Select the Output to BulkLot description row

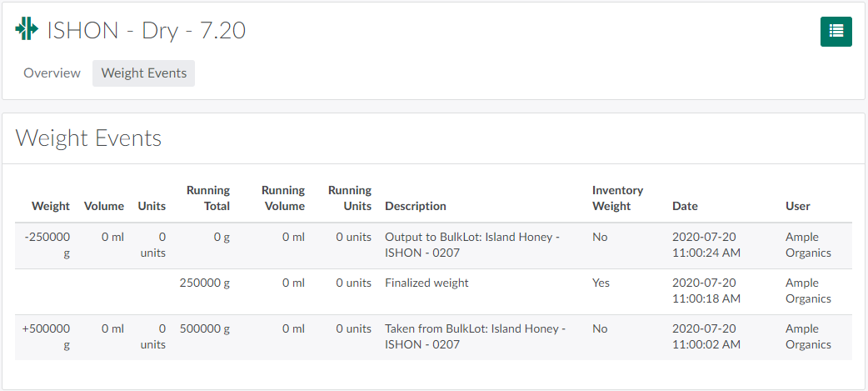(x=471, y=245)
